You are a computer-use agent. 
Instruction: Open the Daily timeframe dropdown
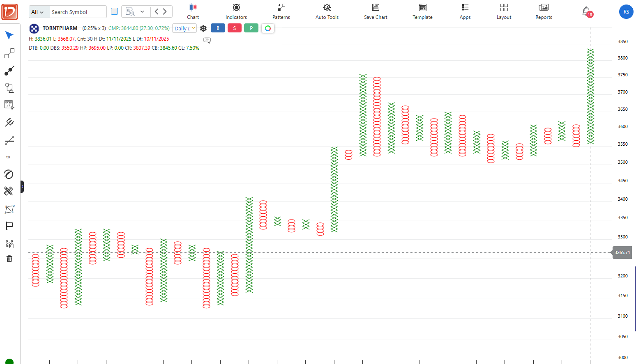point(184,28)
